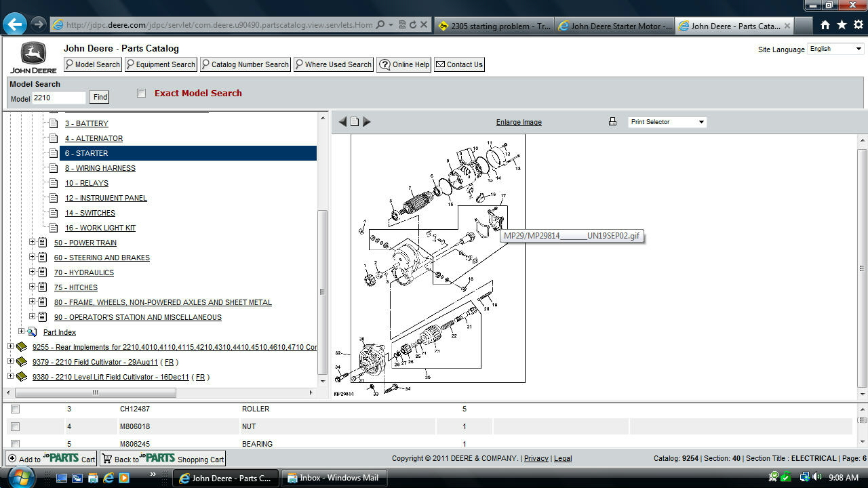Check the box for BEARING M806245
Viewport: 868px width, 488px height.
[15, 444]
